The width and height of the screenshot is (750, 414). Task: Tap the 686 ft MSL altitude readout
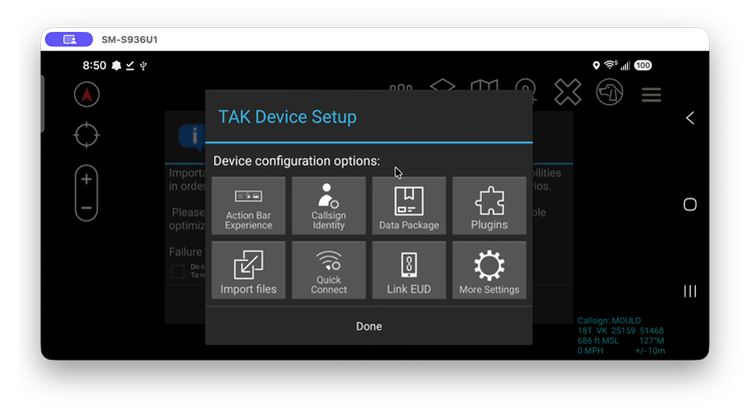[x=598, y=340]
